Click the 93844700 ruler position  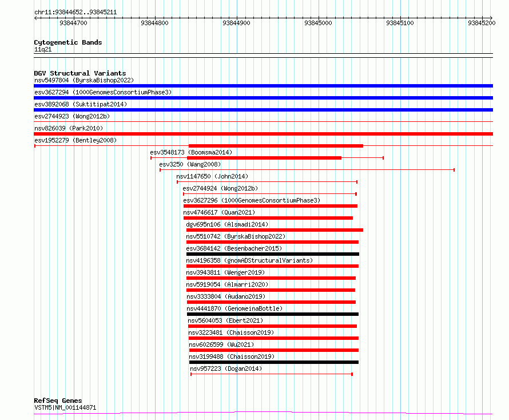(x=73, y=23)
